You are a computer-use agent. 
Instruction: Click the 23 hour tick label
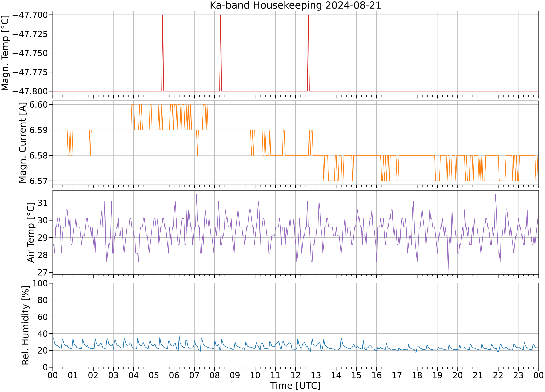518,375
